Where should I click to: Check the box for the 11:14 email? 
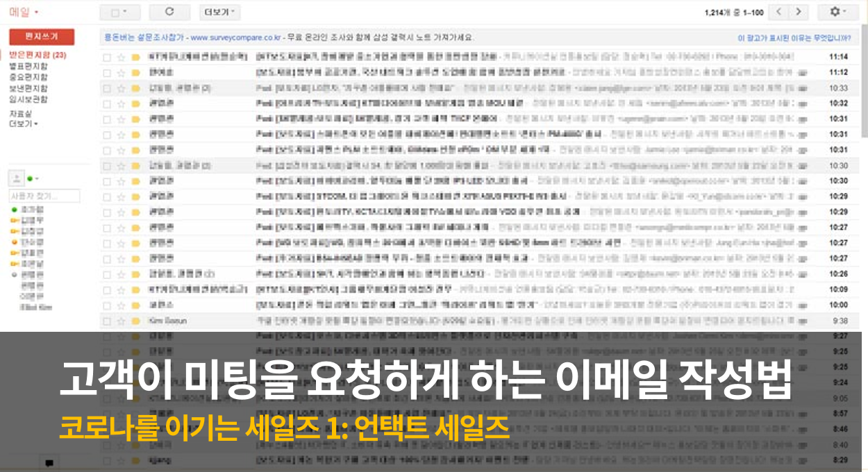pyautogui.click(x=107, y=57)
